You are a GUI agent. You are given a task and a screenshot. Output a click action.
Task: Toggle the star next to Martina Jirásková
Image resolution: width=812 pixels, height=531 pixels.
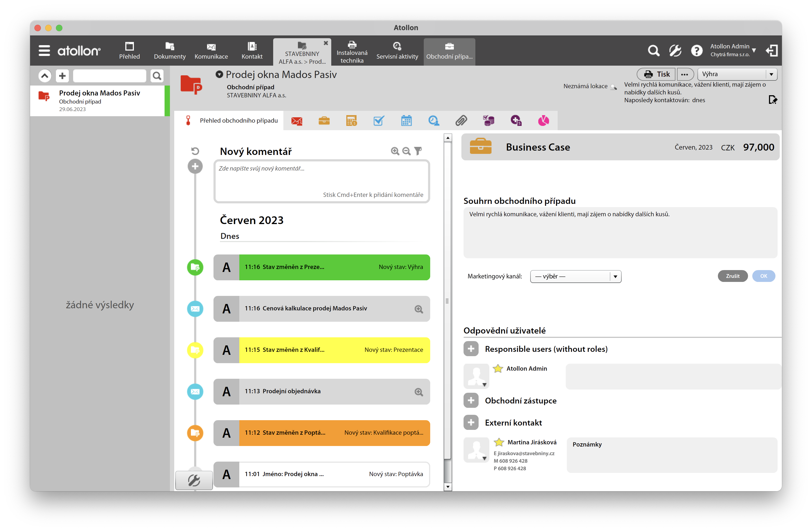tap(498, 442)
